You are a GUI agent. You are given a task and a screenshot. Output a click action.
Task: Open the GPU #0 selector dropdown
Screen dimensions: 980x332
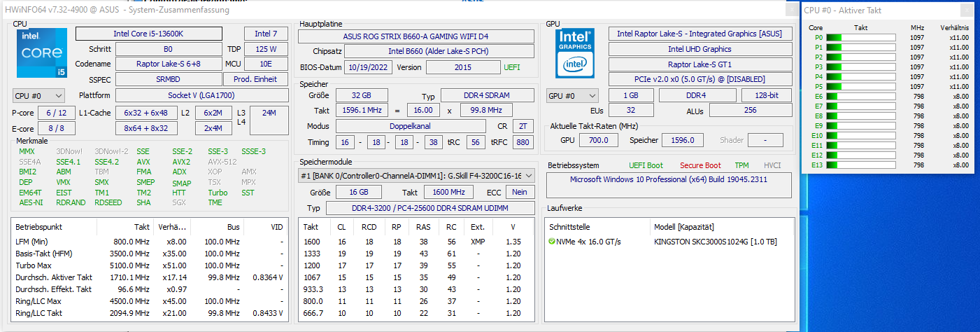coord(572,95)
